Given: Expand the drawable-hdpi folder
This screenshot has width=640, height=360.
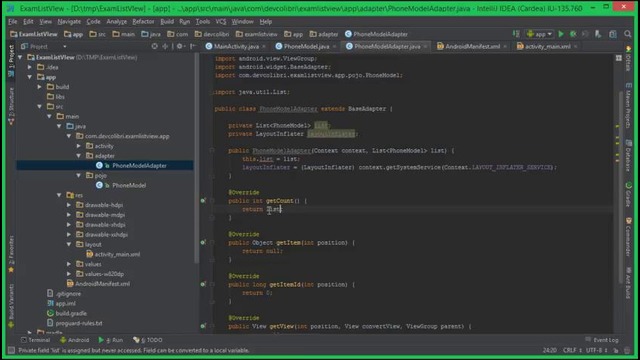Looking at the screenshot, I should tap(69, 205).
